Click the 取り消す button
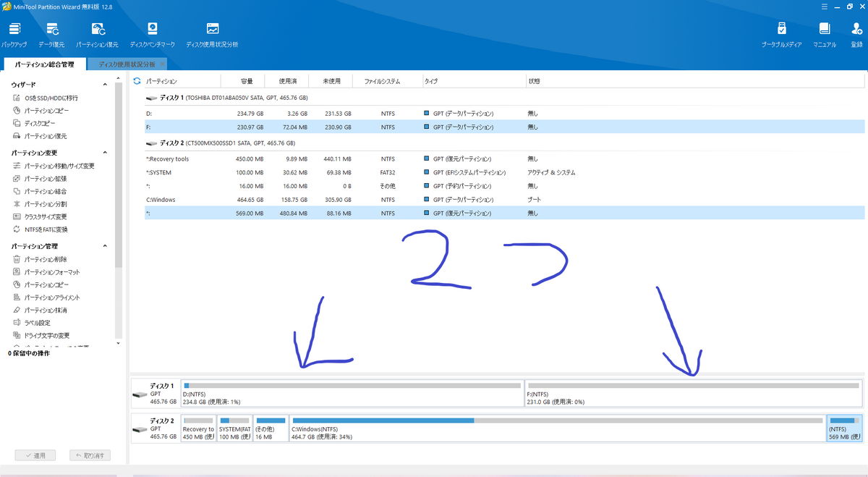Image resolution: width=868 pixels, height=477 pixels. click(x=90, y=455)
